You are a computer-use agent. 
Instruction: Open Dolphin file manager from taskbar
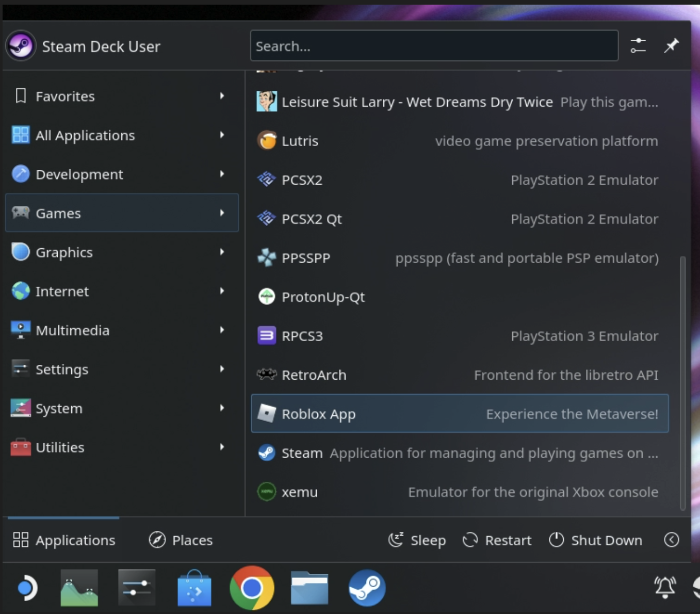point(309,588)
